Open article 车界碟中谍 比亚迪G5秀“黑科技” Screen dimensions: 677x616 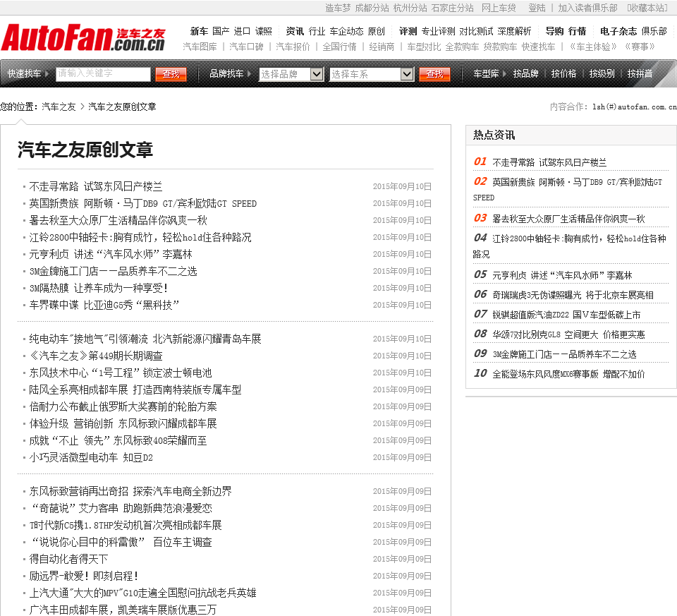point(104,305)
